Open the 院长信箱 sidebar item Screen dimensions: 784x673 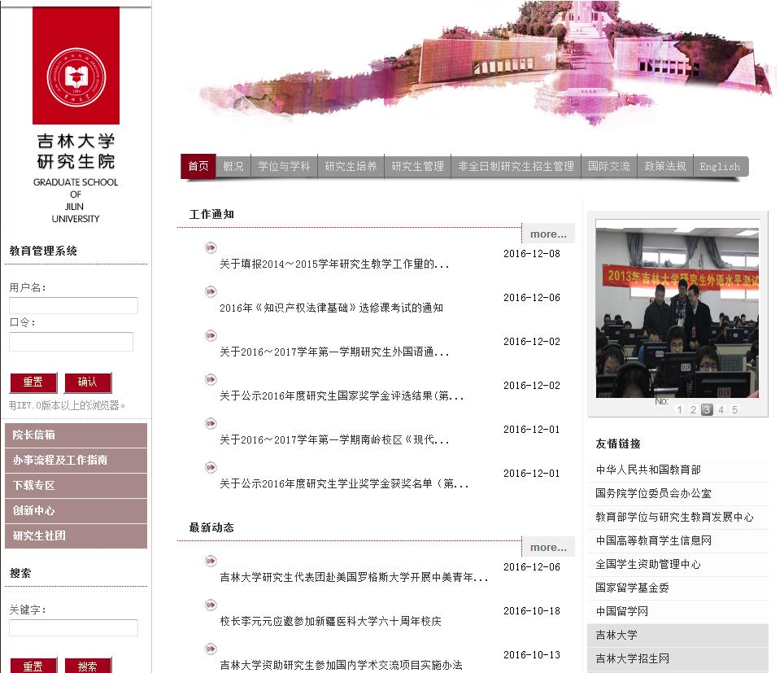(76, 435)
